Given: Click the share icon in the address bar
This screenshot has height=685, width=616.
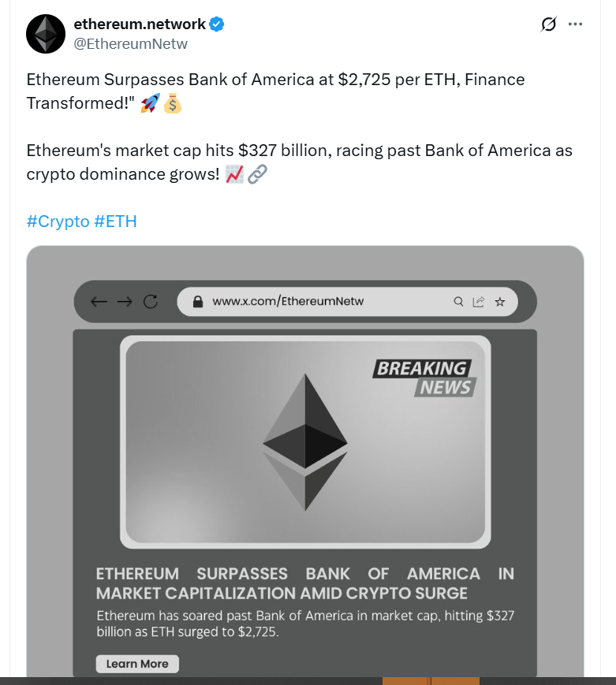Looking at the screenshot, I should pyautogui.click(x=478, y=301).
